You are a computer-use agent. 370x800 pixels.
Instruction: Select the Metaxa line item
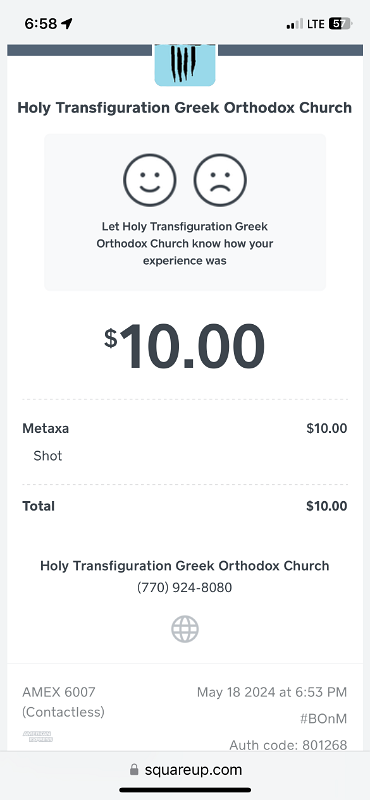pyautogui.click(x=185, y=442)
